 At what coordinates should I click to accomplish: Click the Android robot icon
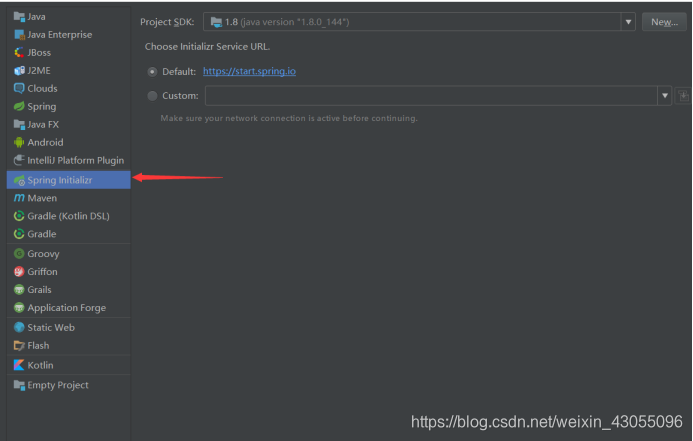[x=19, y=142]
